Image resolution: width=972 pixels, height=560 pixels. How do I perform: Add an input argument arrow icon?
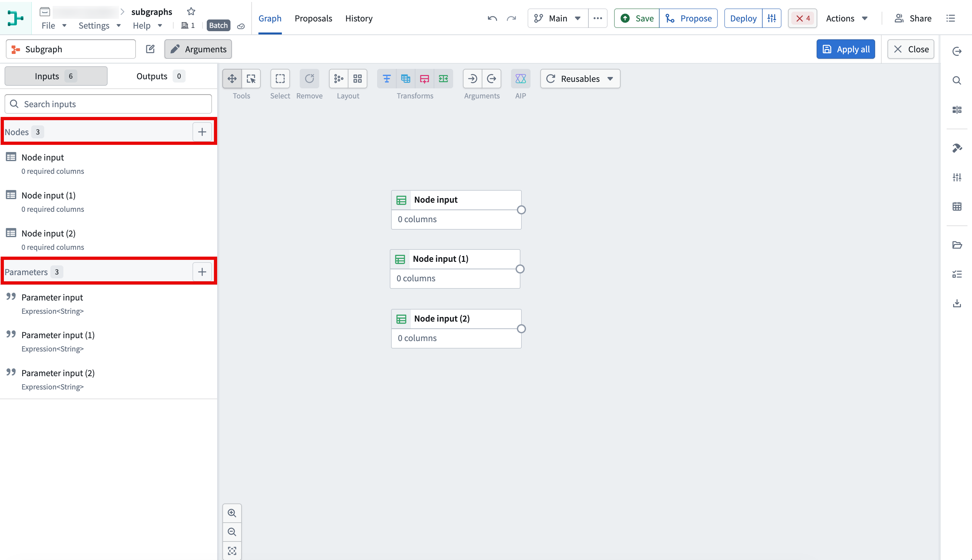[473, 79]
